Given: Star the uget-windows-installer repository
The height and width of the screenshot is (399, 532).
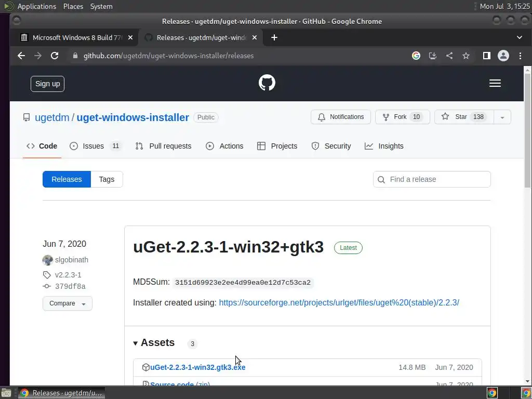Looking at the screenshot, I should [x=464, y=117].
